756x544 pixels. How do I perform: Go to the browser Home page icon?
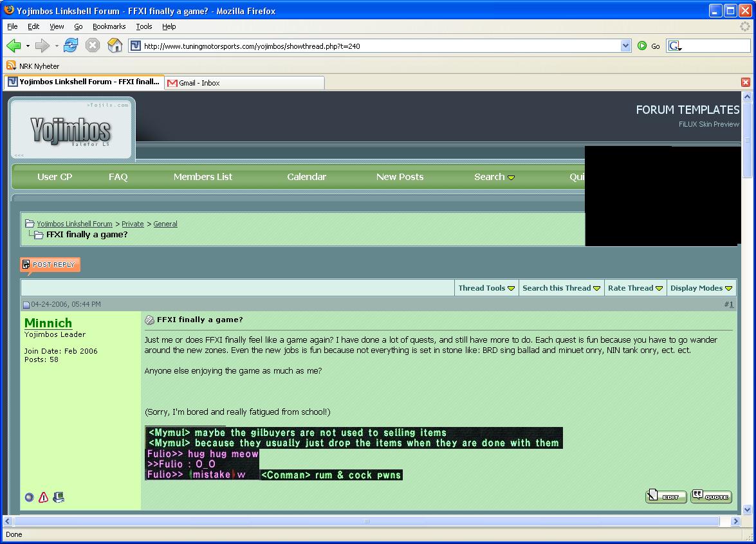(x=115, y=46)
